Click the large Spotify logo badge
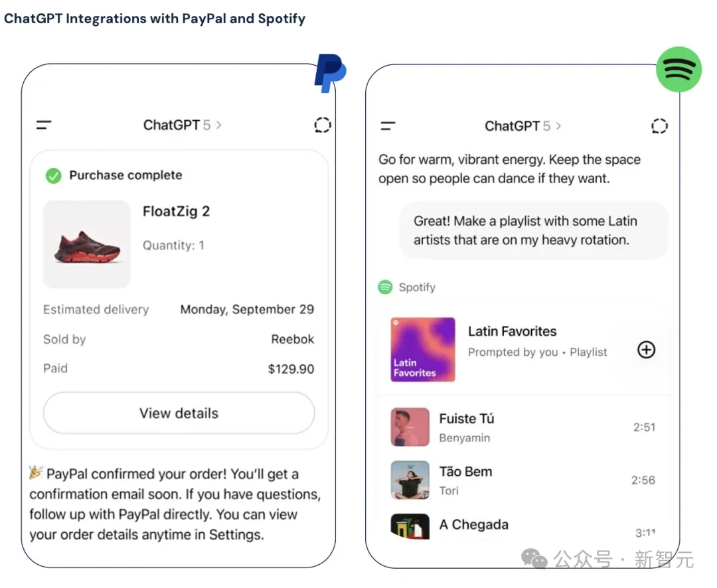717x588 pixels. pyautogui.click(x=678, y=70)
